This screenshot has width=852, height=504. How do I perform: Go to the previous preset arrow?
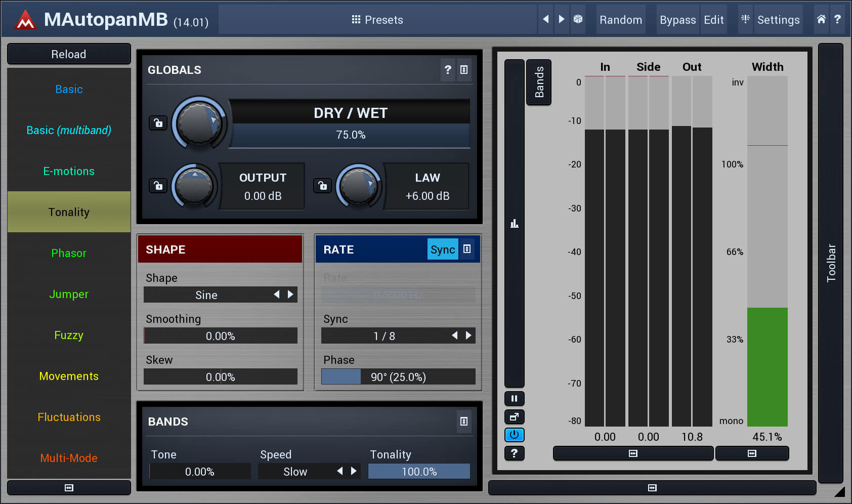pos(545,19)
